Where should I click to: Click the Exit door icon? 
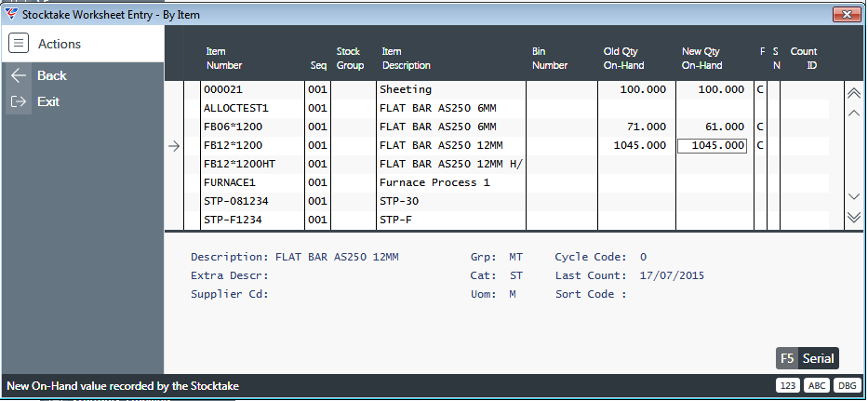[19, 102]
